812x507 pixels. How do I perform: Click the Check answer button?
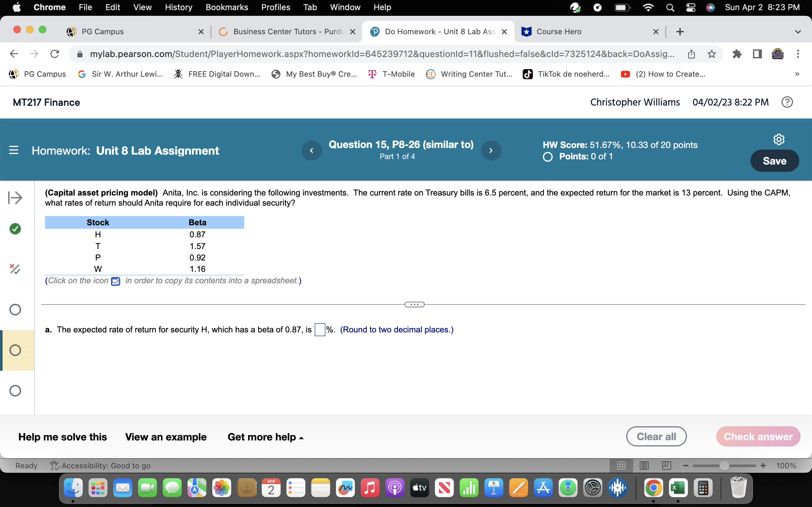tap(758, 436)
